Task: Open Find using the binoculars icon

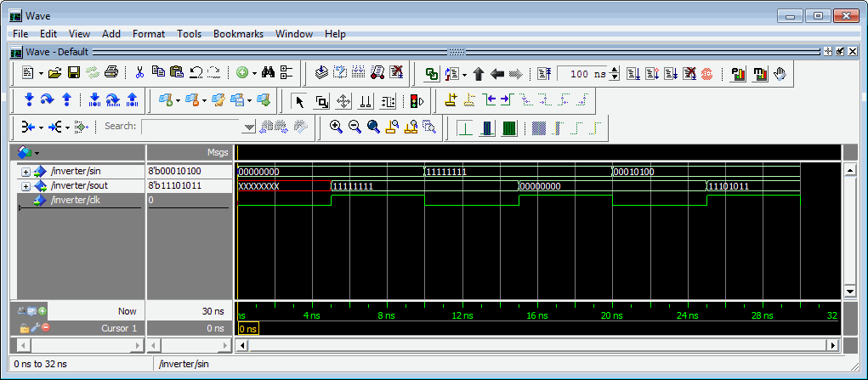Action: pyautogui.click(x=269, y=72)
